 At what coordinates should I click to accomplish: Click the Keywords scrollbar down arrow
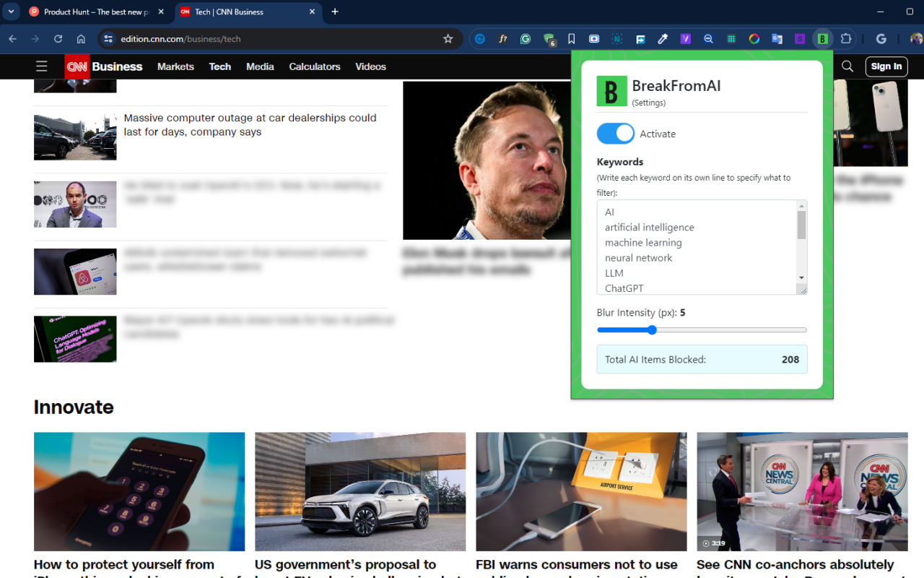point(801,278)
